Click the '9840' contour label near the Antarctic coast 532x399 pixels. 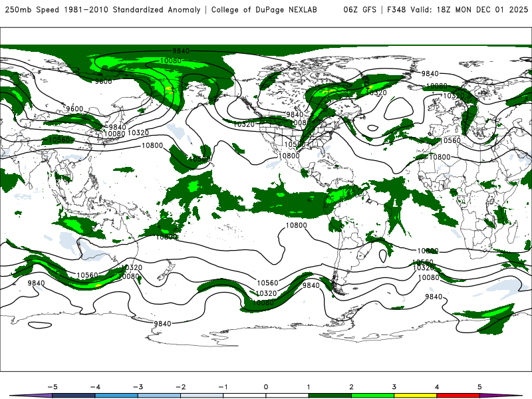[x=162, y=324]
